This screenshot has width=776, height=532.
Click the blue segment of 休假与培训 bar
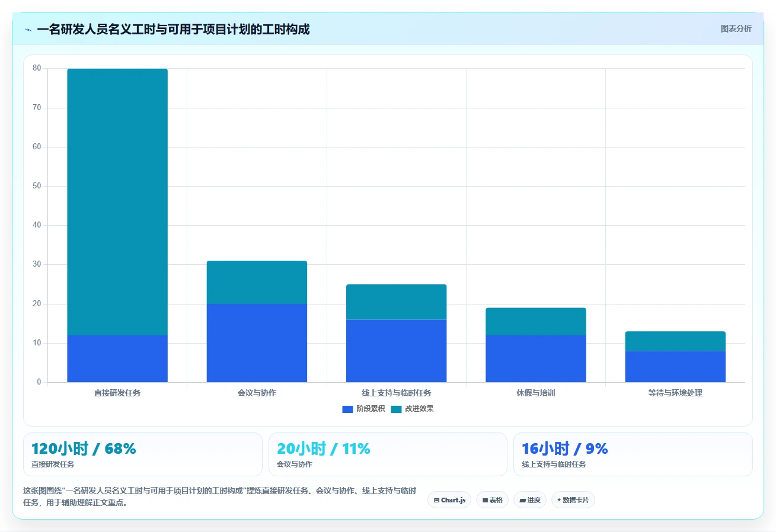click(536, 358)
